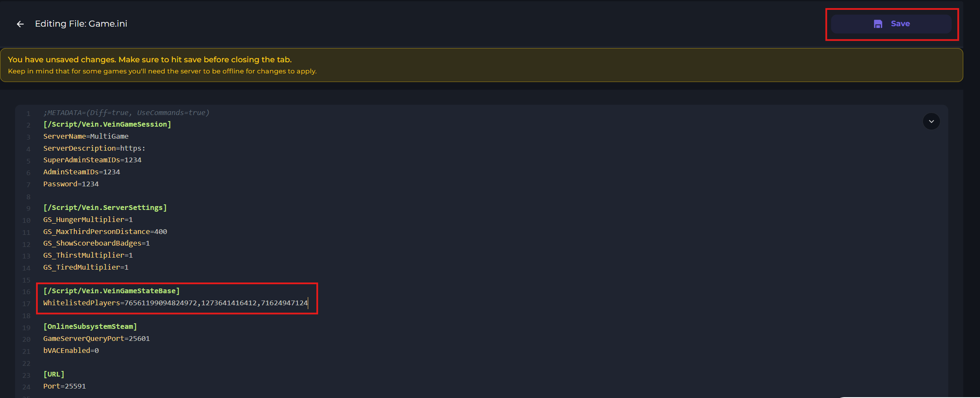The width and height of the screenshot is (980, 398).
Task: Click the GameServerQueryPort=25601 line
Action: tap(97, 339)
